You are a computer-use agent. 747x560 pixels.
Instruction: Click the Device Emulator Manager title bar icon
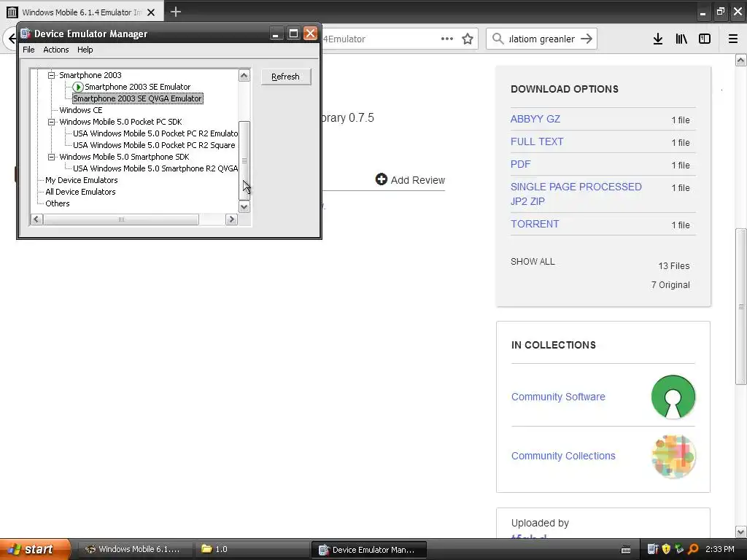[x=26, y=34]
